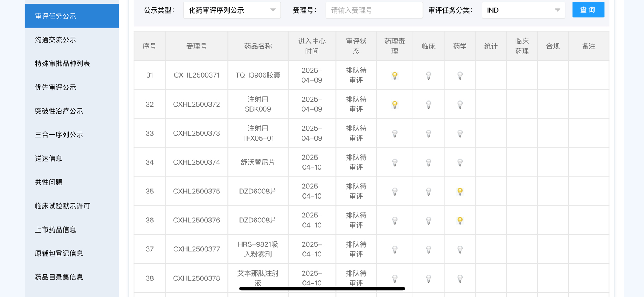This screenshot has width=644, height=297.
Task: Click drug name TQH3906胶囊
Action: pos(258,75)
